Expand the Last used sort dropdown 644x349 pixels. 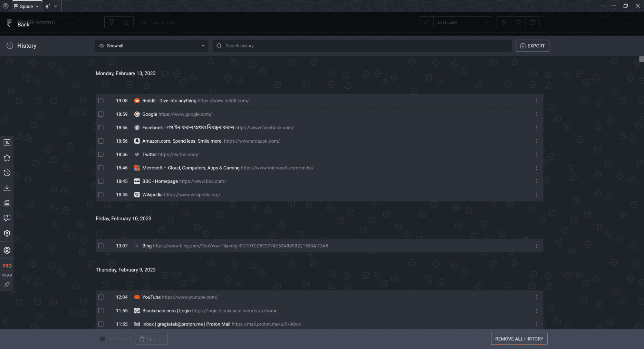463,22
